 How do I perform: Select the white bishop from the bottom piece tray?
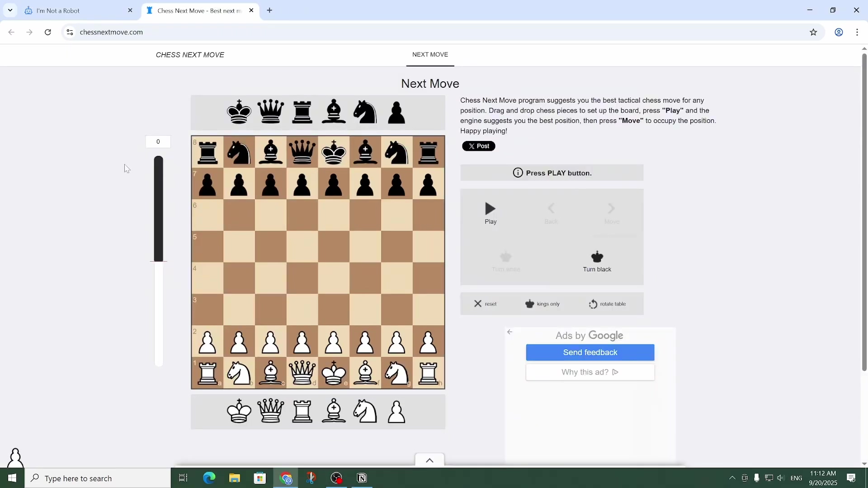click(x=334, y=411)
